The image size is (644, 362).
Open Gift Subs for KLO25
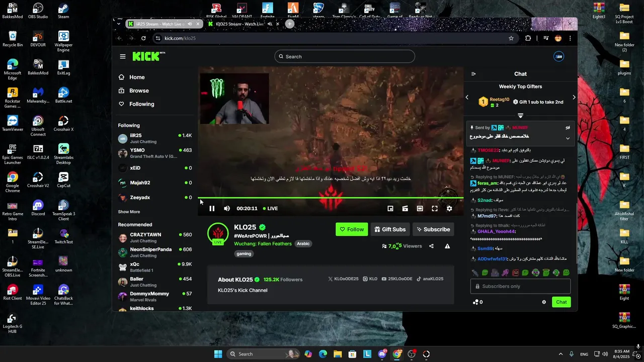(390, 229)
